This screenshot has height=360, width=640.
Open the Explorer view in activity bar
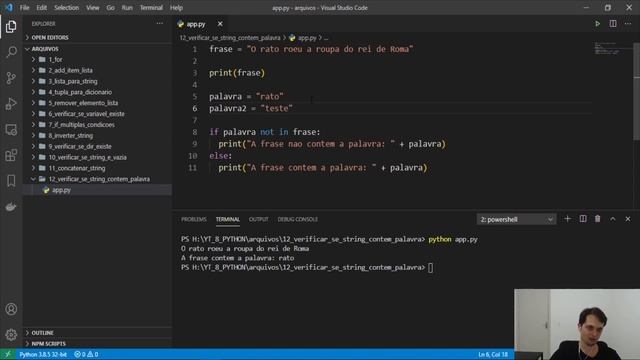(x=11, y=27)
